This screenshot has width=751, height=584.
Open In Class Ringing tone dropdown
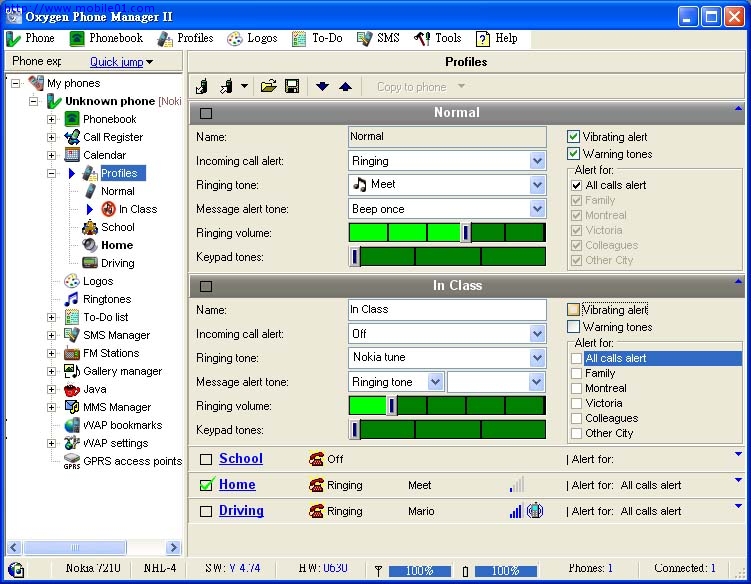(537, 358)
